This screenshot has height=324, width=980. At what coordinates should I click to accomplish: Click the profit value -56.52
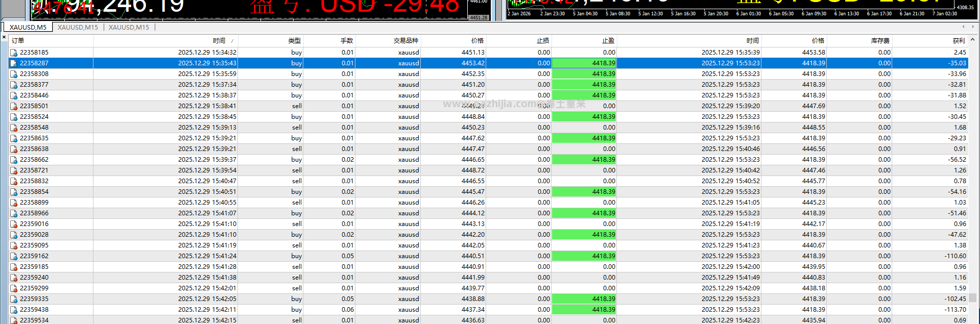click(957, 160)
